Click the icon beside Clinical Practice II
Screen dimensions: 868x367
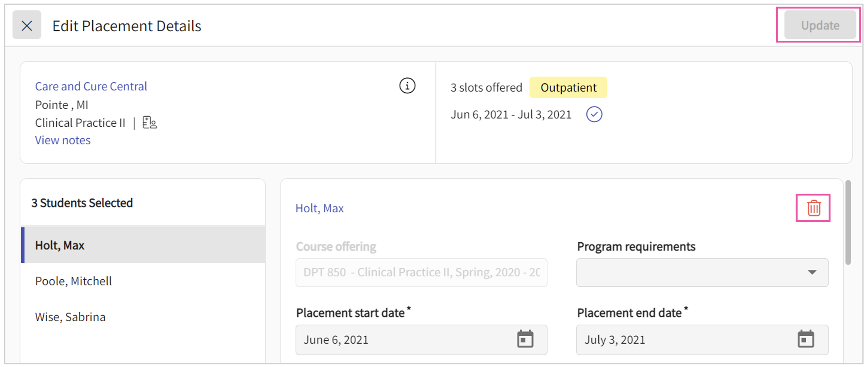pyautogui.click(x=149, y=123)
